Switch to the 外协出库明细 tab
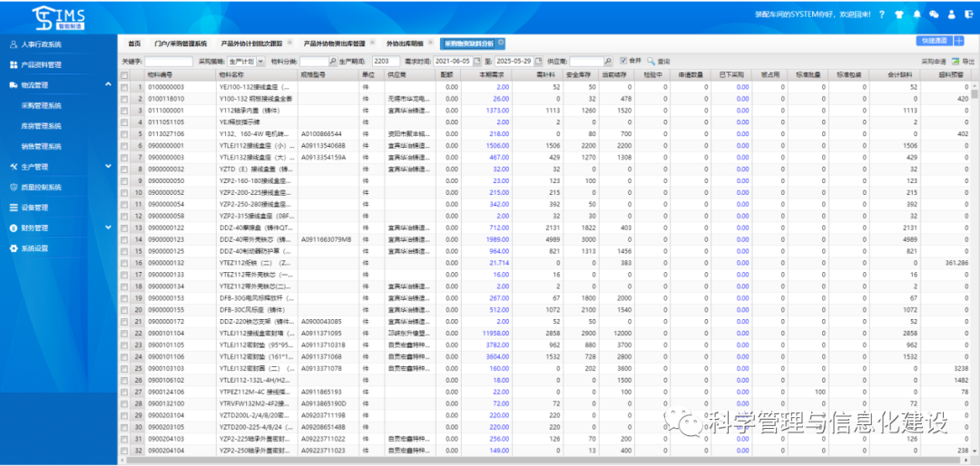980x466 pixels. (405, 44)
